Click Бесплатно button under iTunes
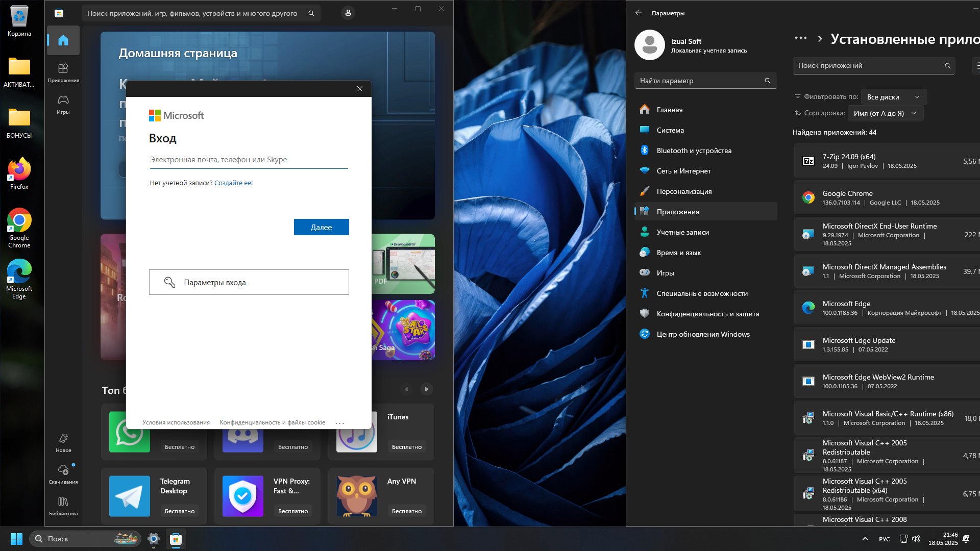Image resolution: width=980 pixels, height=551 pixels. click(407, 447)
